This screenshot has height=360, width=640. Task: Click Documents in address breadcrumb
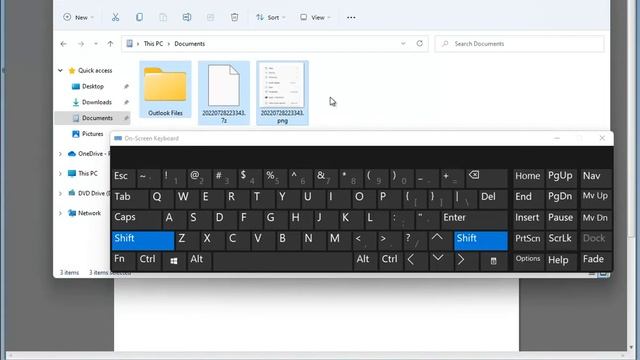point(189,44)
